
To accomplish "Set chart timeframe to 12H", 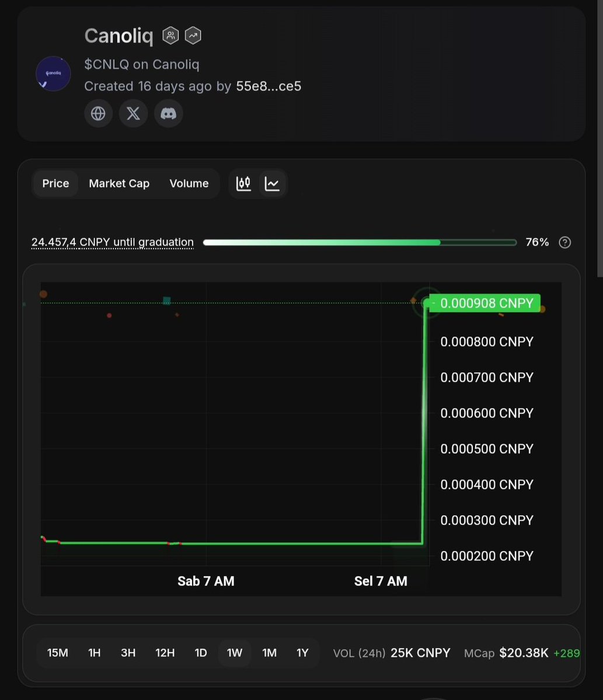I will point(165,653).
